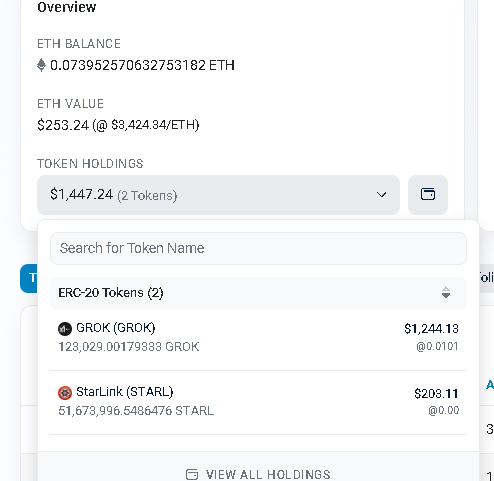This screenshot has height=481, width=494.
Task: Open the wallet portfolio icon button
Action: click(428, 195)
